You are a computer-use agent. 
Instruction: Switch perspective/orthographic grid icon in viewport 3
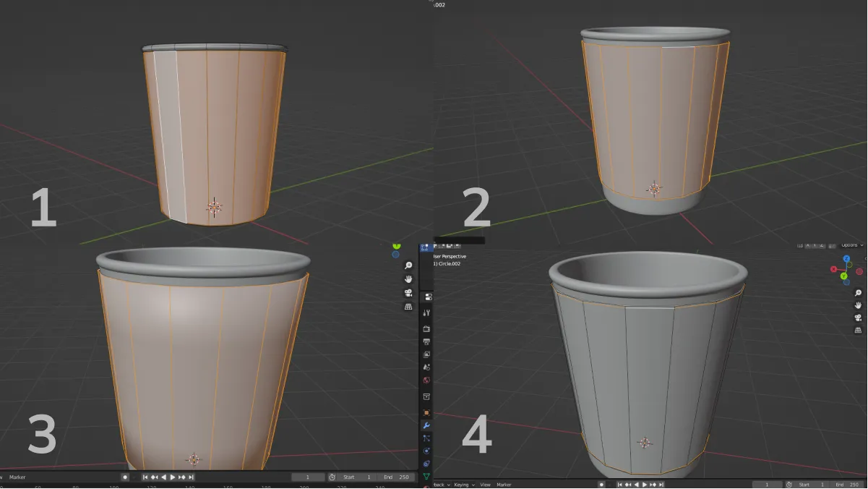point(408,307)
